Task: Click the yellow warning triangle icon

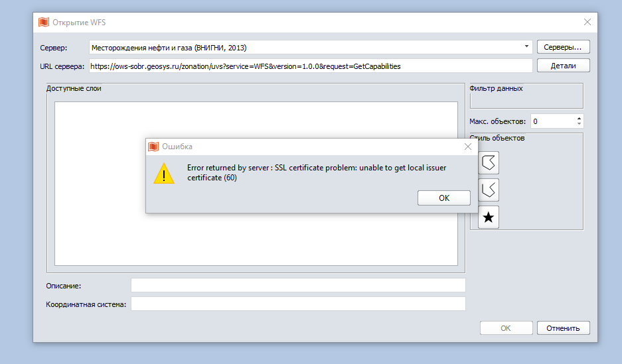Action: [x=163, y=174]
